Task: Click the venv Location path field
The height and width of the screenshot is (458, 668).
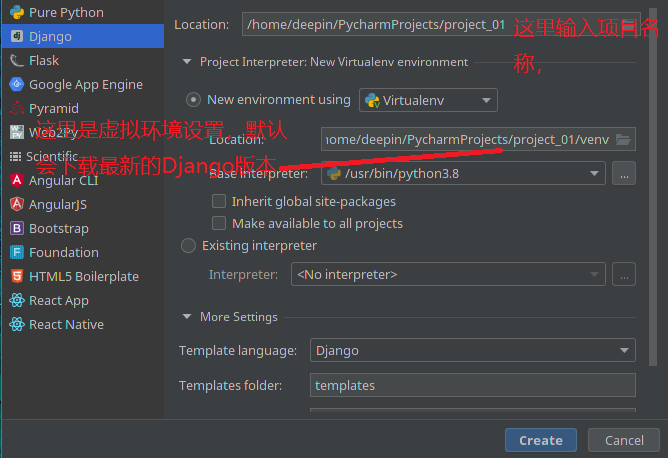Action: 478,139
